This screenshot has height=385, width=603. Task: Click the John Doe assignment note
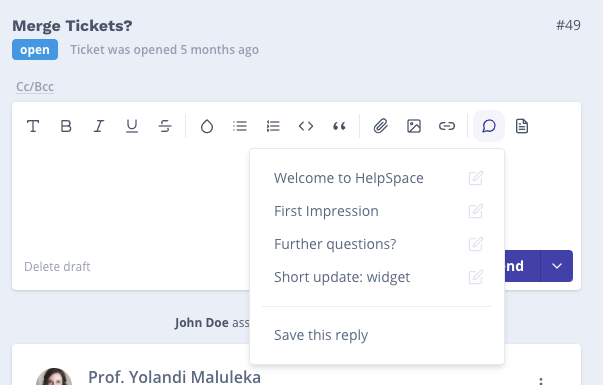212,322
